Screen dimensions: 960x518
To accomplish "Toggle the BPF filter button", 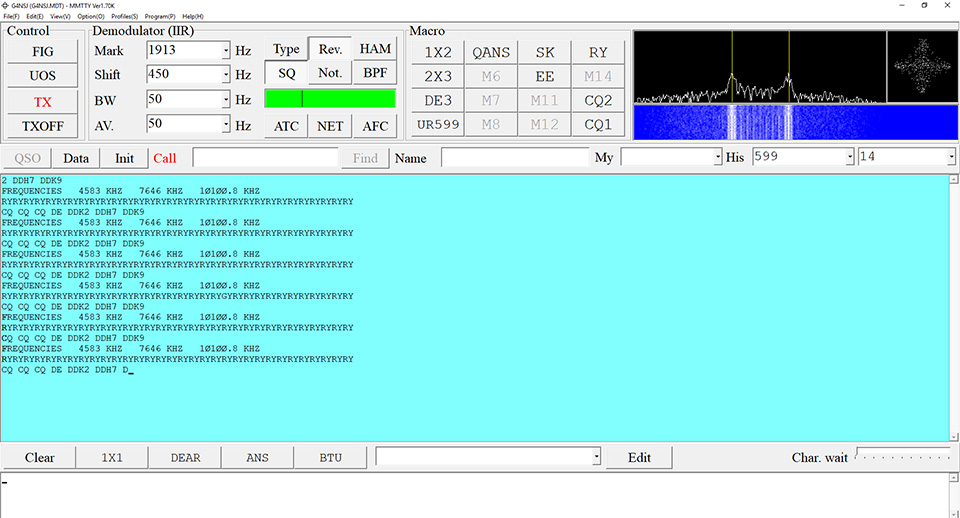I will [x=375, y=73].
